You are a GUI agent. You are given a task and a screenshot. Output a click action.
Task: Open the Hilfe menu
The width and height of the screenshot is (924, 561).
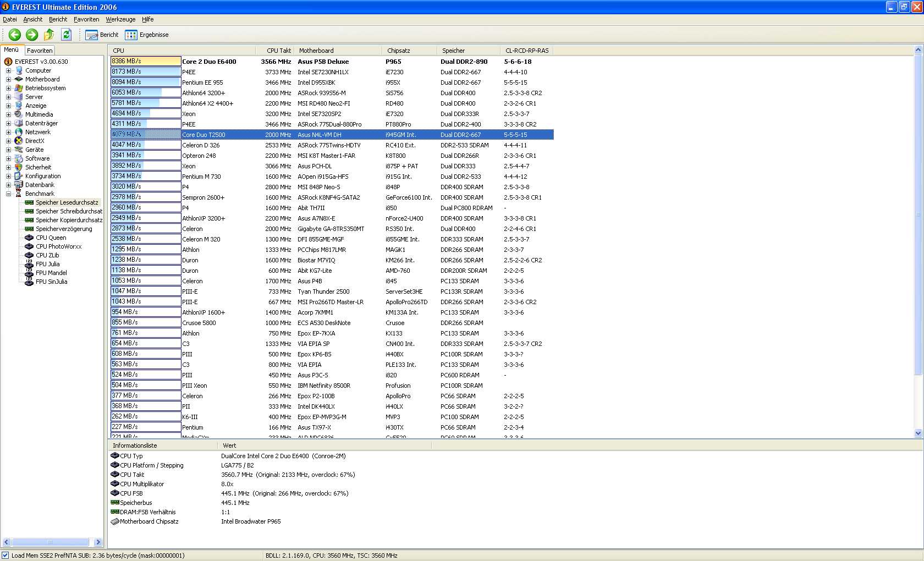[x=147, y=19]
